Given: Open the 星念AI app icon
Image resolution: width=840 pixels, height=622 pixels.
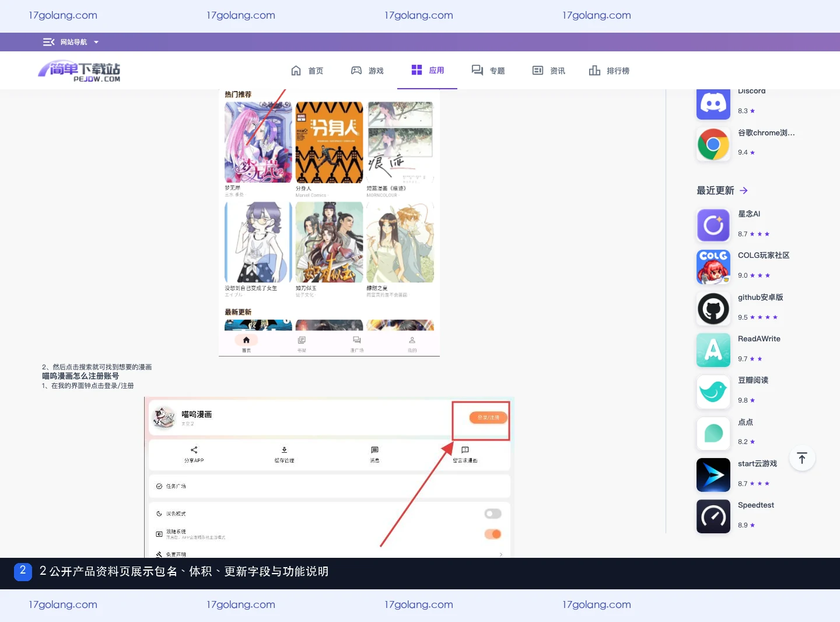Looking at the screenshot, I should 713,225.
